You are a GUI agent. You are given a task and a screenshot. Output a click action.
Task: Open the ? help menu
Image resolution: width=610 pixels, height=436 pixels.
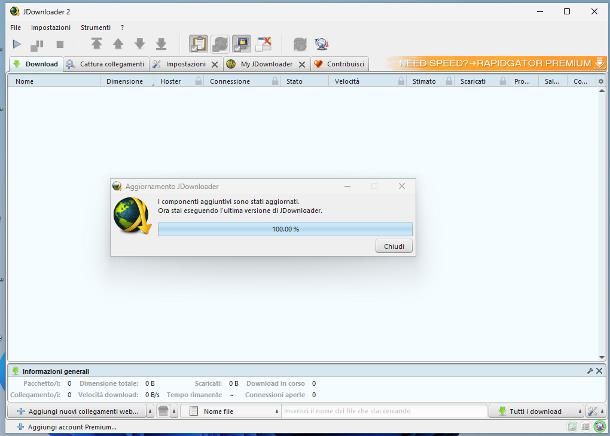(122, 28)
